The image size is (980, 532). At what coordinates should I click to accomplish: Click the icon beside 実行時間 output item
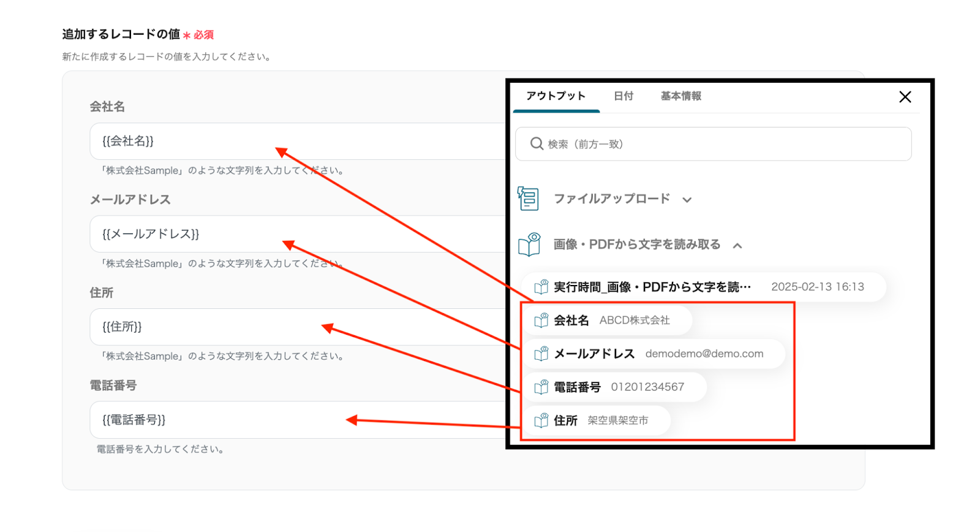pos(541,287)
